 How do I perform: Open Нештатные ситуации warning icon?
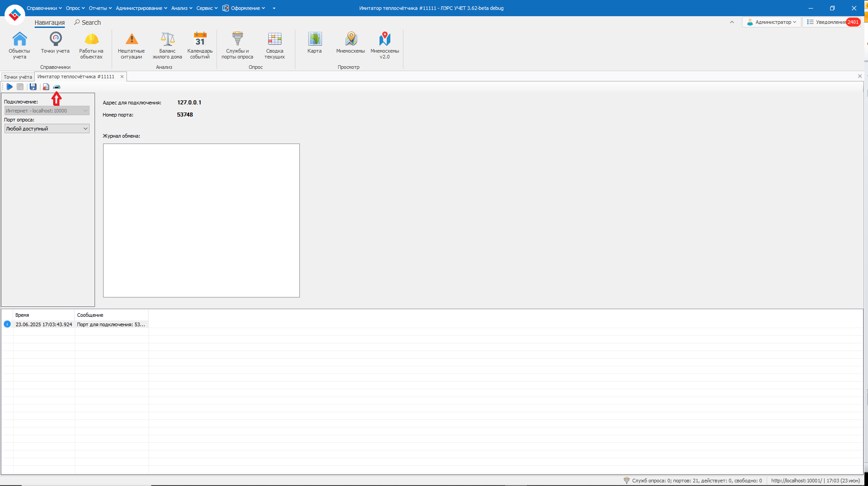[131, 45]
